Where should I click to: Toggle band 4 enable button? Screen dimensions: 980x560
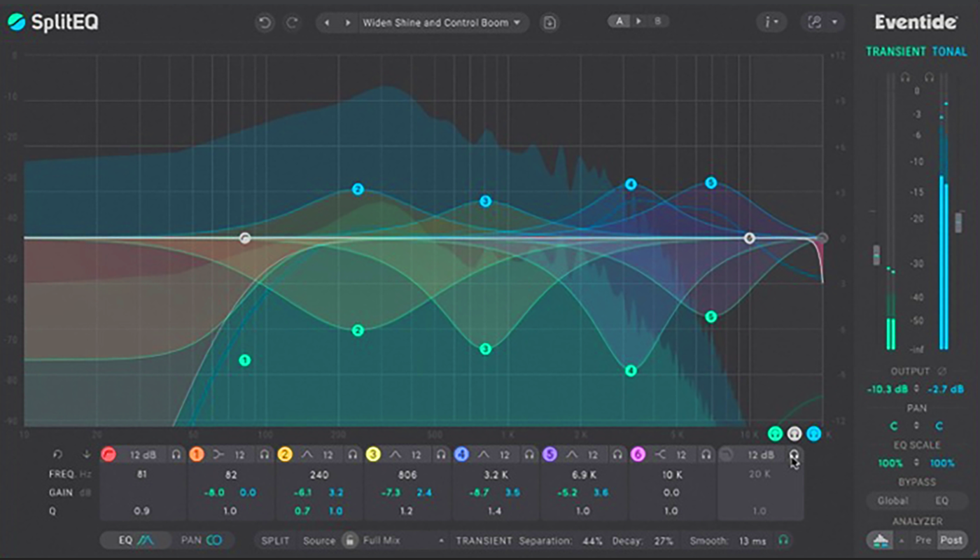[461, 455]
